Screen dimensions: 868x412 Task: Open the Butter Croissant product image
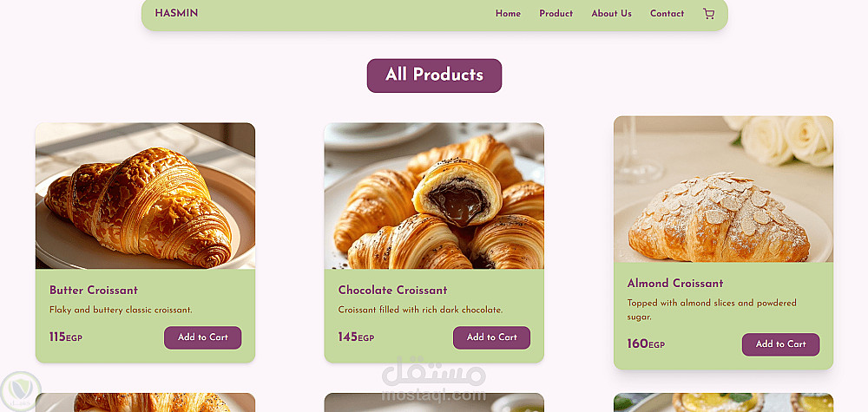(145, 196)
